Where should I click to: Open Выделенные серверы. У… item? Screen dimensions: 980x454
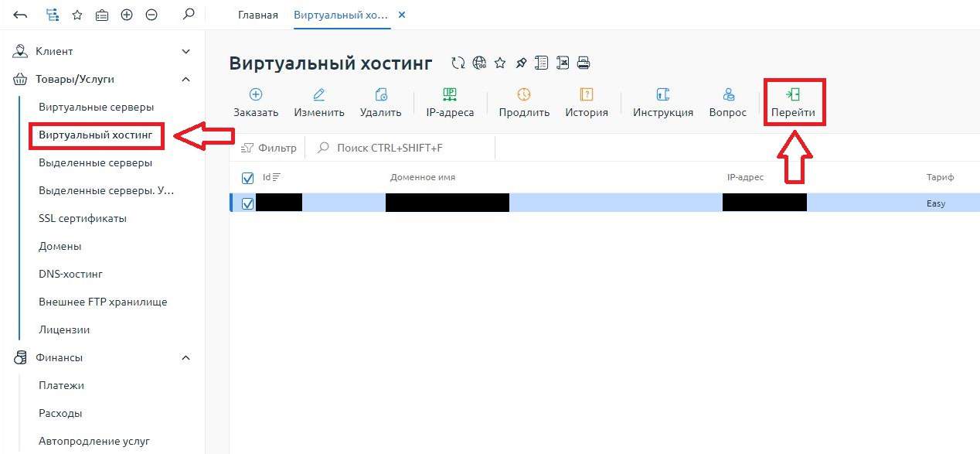[107, 190]
